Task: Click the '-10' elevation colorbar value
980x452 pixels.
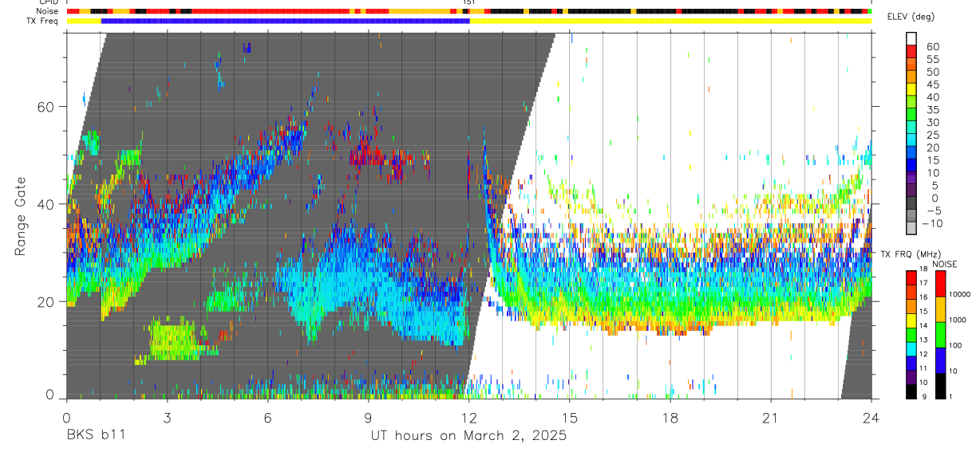Action: (x=934, y=223)
